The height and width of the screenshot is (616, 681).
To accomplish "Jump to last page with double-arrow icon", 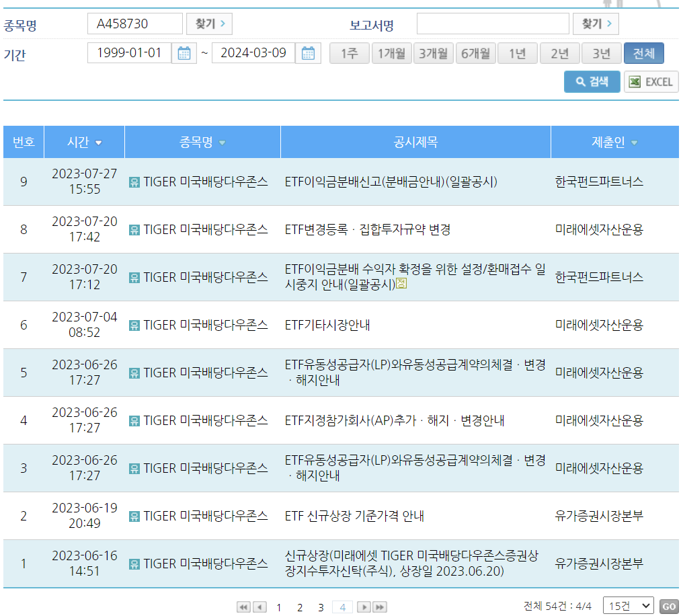I will pyautogui.click(x=378, y=607).
